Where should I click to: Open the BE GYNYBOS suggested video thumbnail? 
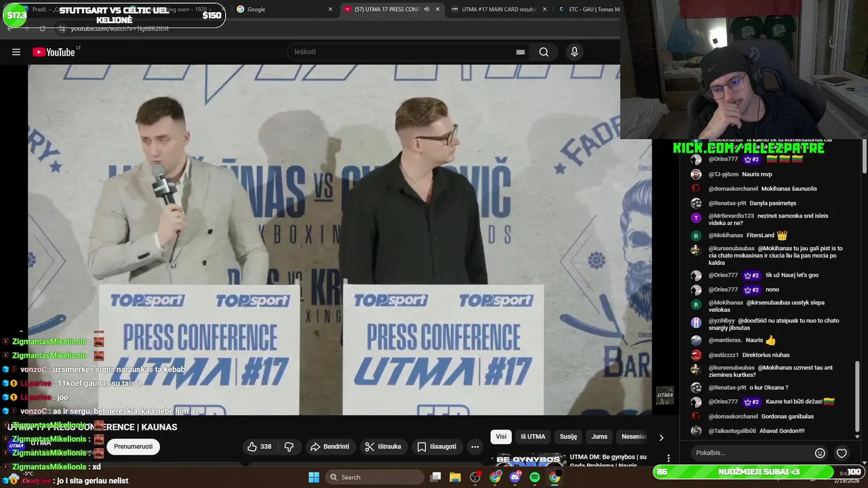point(528,459)
